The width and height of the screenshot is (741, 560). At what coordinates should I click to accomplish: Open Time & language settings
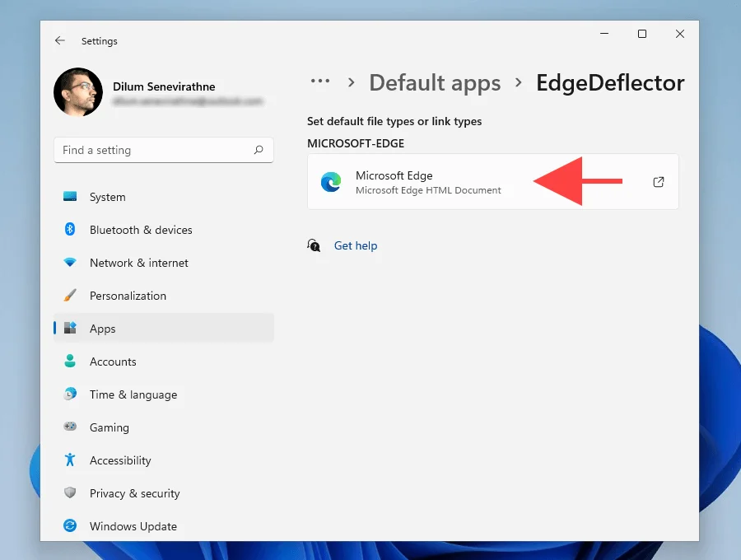coord(164,394)
